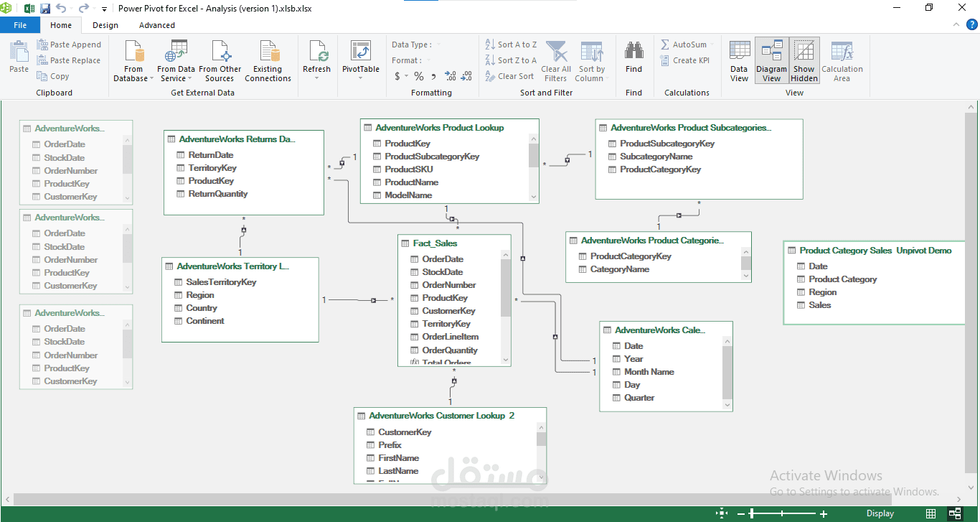The height and width of the screenshot is (522, 980).
Task: Clear All Filters
Action: click(556, 60)
